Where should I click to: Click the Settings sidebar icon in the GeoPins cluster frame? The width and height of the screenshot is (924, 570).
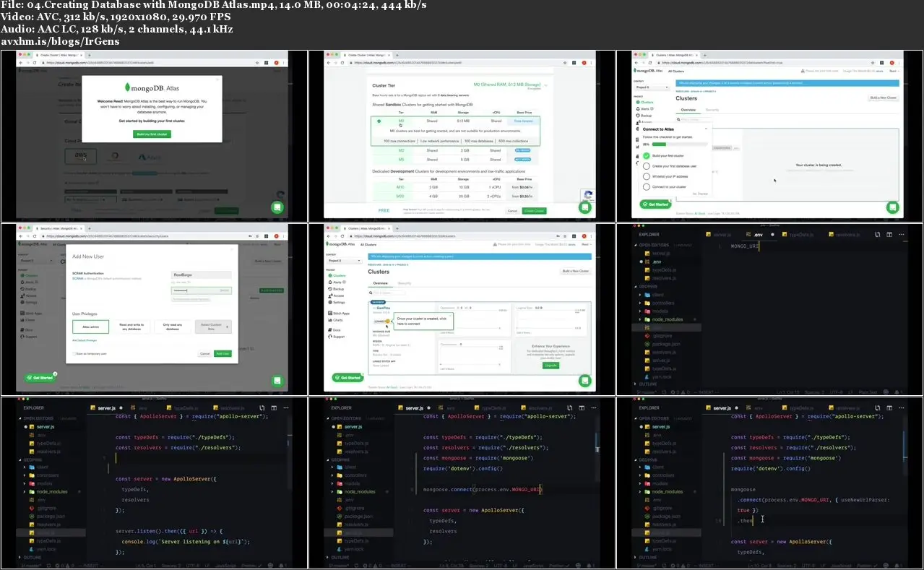(x=329, y=302)
